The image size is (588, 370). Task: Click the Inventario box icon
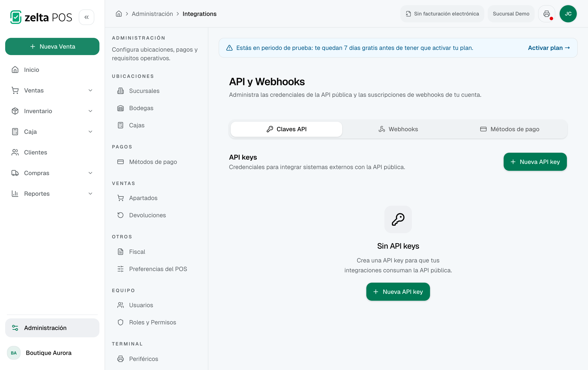(15, 111)
